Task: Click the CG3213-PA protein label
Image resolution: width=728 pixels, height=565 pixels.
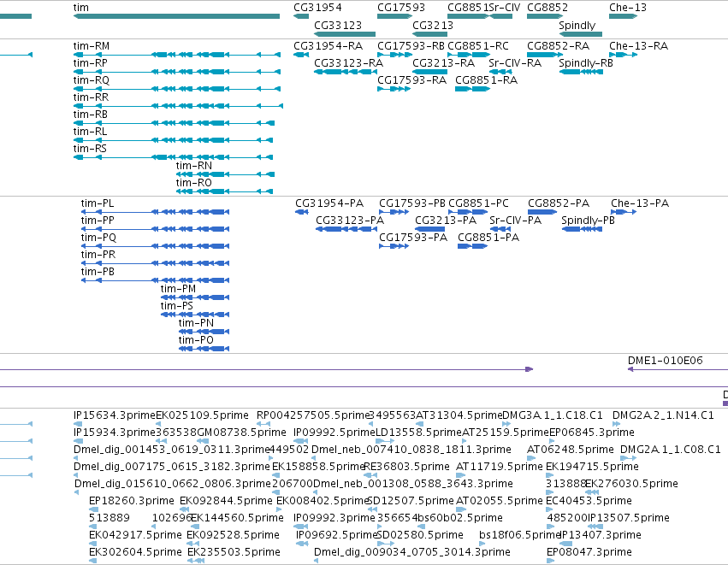Action: (x=446, y=221)
